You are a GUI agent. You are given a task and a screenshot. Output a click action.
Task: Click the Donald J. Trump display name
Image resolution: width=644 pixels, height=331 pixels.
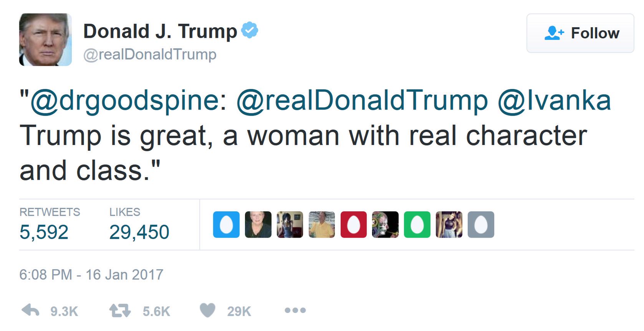(x=160, y=31)
